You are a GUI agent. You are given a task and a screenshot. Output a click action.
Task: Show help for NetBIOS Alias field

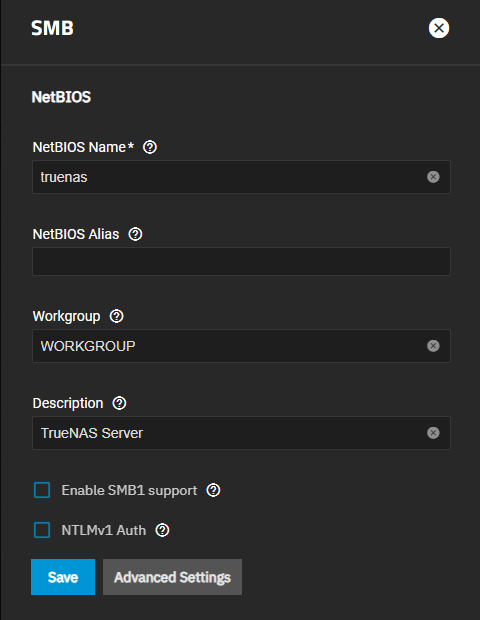click(135, 234)
